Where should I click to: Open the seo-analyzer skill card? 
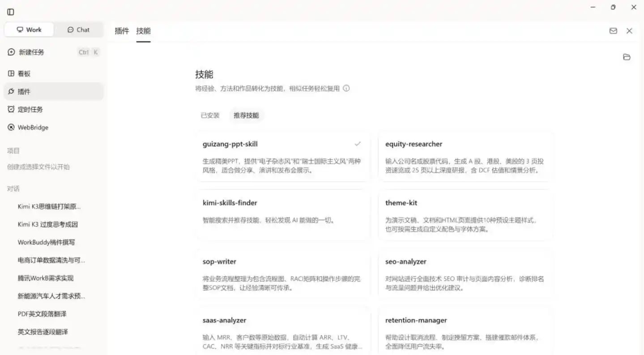465,274
